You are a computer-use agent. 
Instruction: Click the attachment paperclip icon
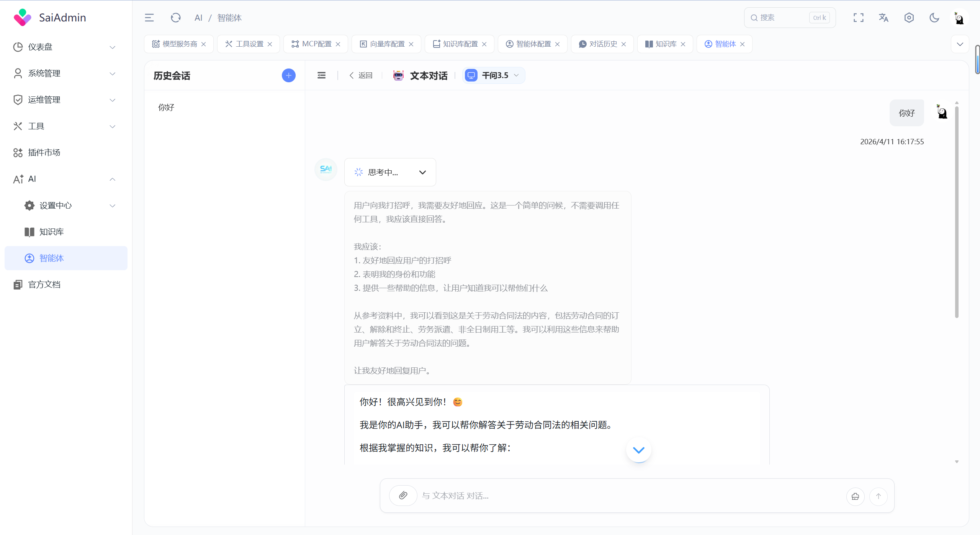[403, 496]
